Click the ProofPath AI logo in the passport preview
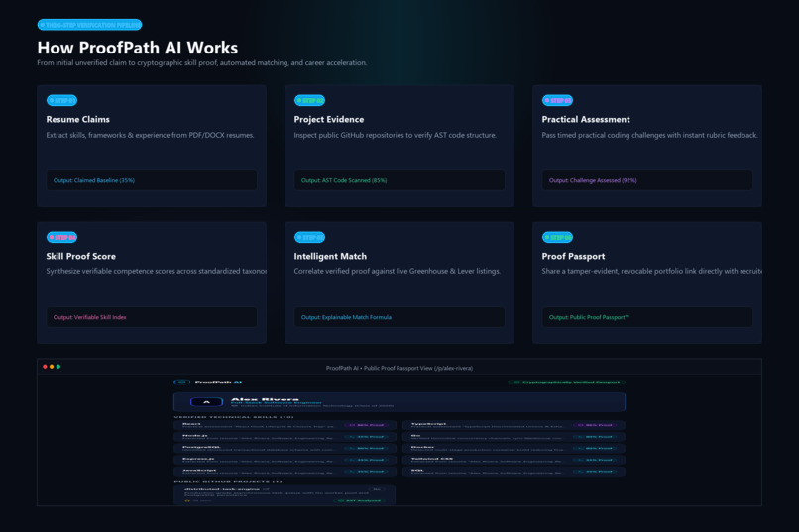Viewport: 799px width, 532px height. (x=208, y=382)
